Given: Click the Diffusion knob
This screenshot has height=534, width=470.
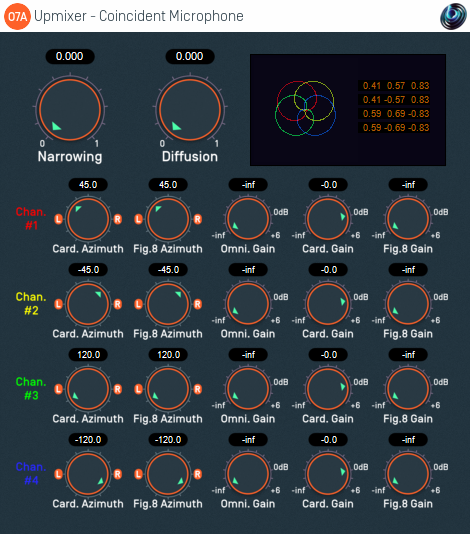Looking at the screenshot, I should click(x=190, y=110).
